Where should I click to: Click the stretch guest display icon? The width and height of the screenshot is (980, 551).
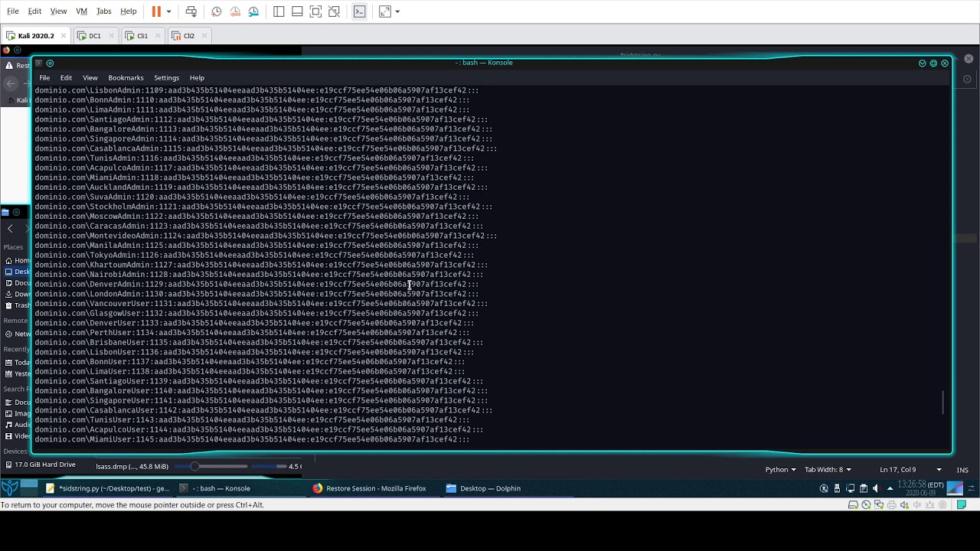[384, 11]
